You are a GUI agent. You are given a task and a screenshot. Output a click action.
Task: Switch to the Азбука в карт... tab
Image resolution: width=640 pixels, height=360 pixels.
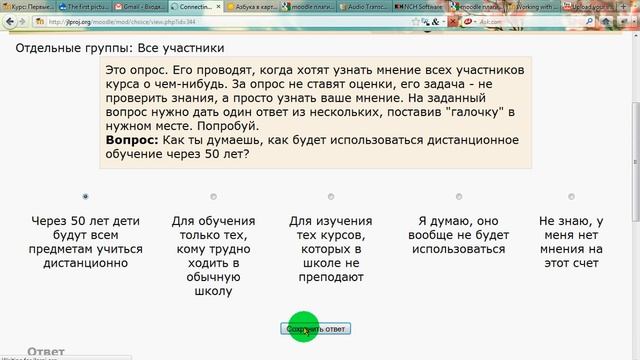point(252,7)
